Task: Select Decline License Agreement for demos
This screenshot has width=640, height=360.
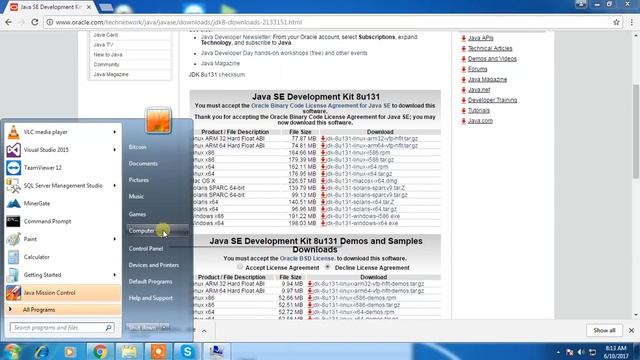Action: (x=327, y=267)
